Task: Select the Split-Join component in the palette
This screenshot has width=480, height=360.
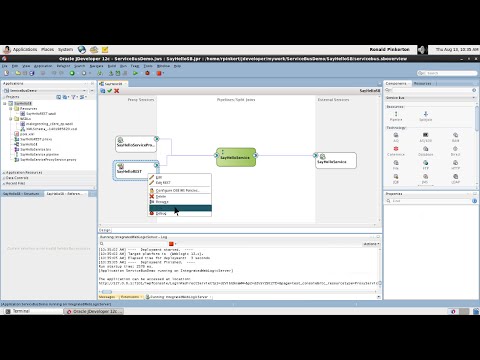Action: [426, 116]
